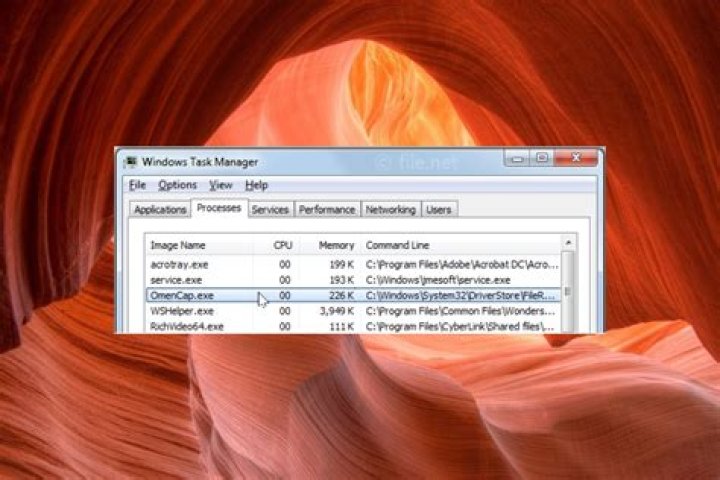Click the Task Manager title bar icon
This screenshot has height=480, width=720.
129,161
